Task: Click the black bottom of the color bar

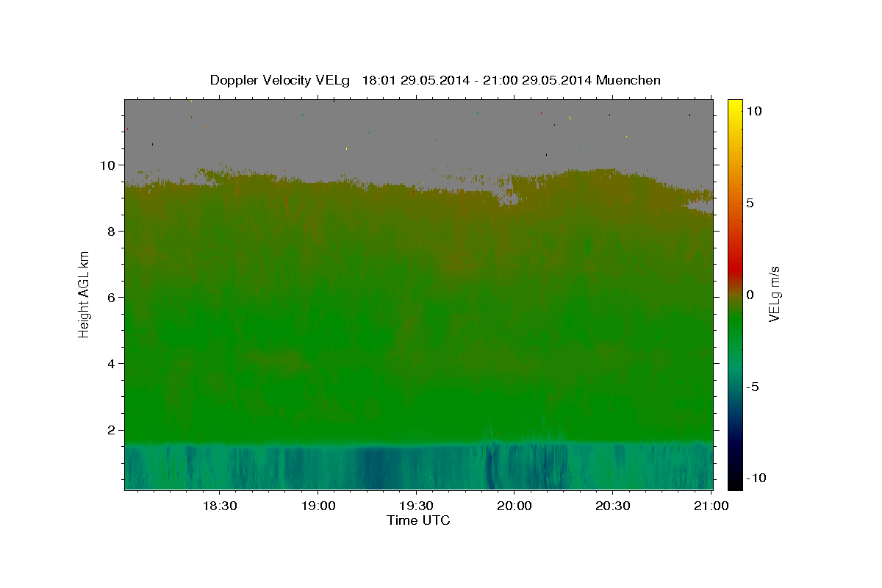Action: 735,484
